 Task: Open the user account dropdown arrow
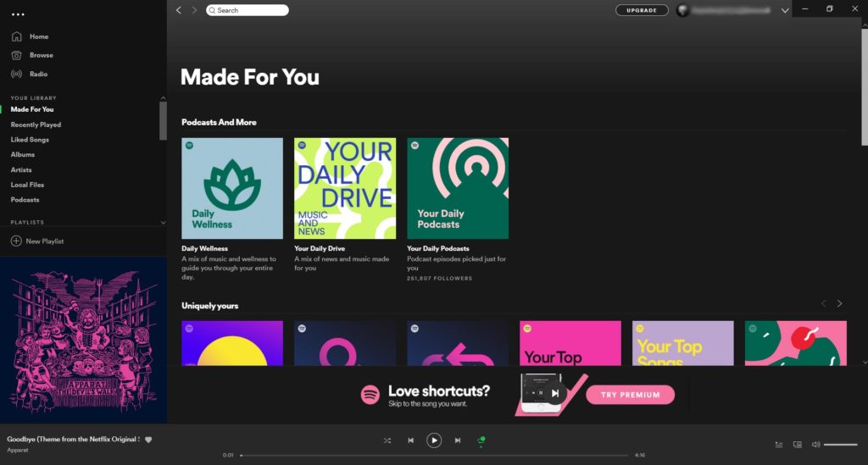click(785, 11)
